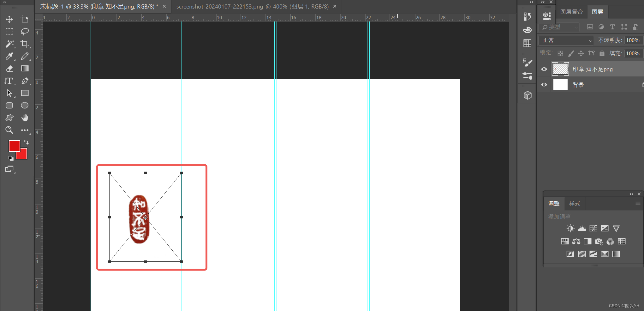Switch to the 样式 tab

point(575,204)
